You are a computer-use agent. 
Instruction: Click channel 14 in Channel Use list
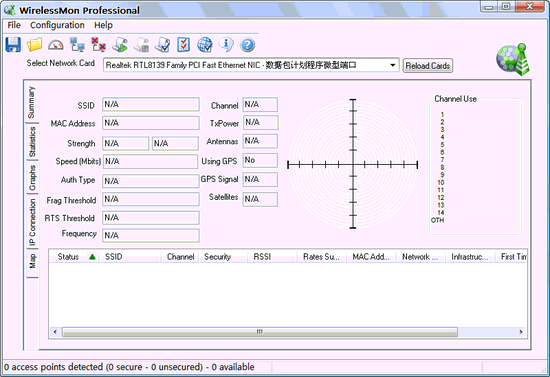pyautogui.click(x=441, y=213)
